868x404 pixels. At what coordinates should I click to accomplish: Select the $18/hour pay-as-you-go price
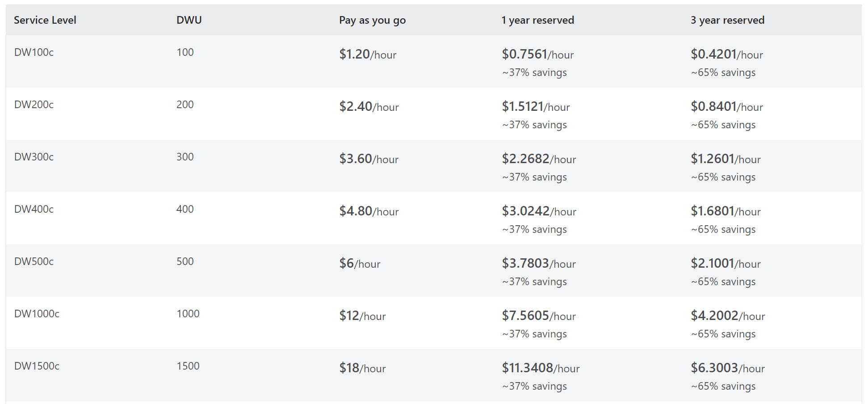pyautogui.click(x=362, y=368)
